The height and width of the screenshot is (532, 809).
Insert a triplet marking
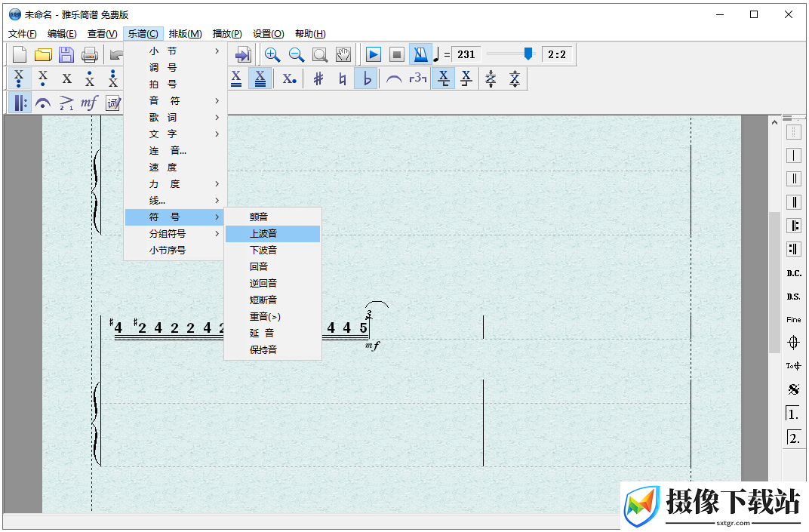417,78
